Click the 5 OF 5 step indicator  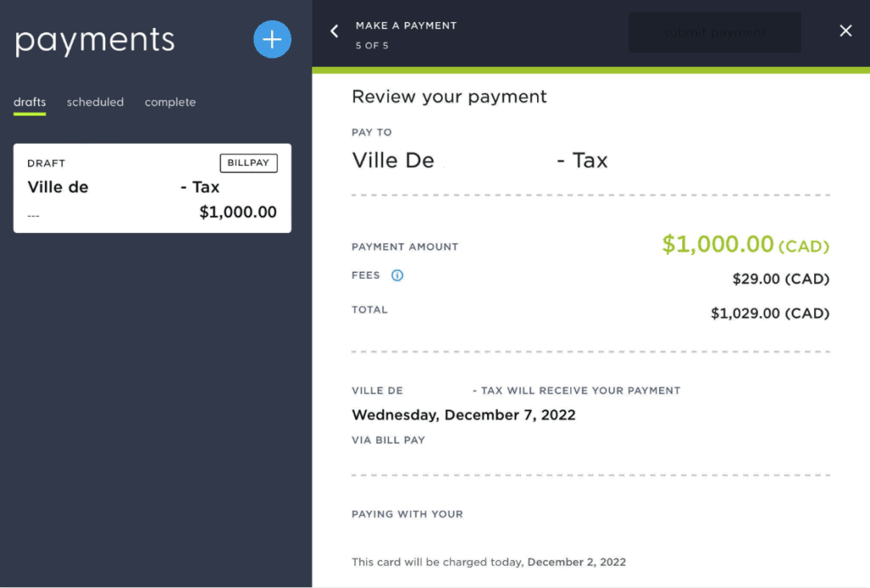tap(372, 46)
